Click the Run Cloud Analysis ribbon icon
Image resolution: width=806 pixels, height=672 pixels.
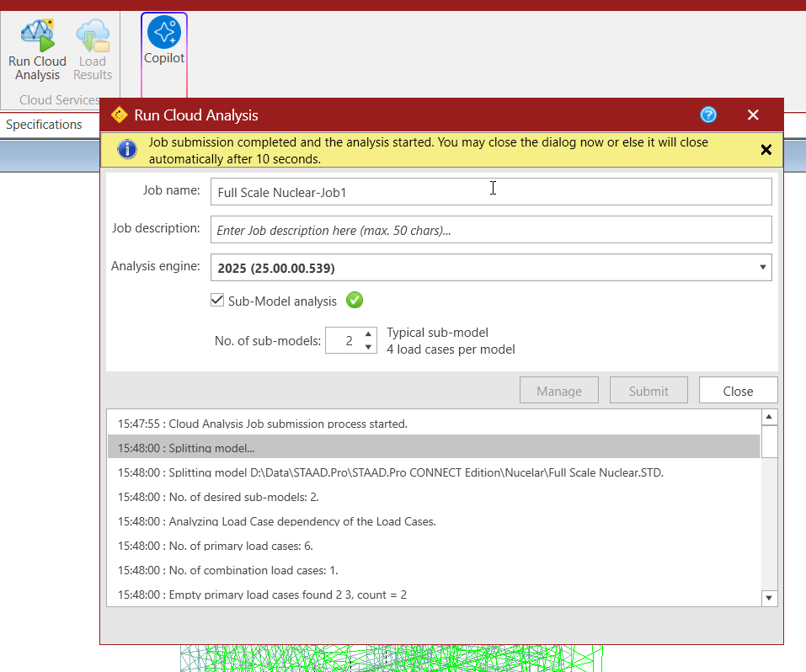click(37, 36)
